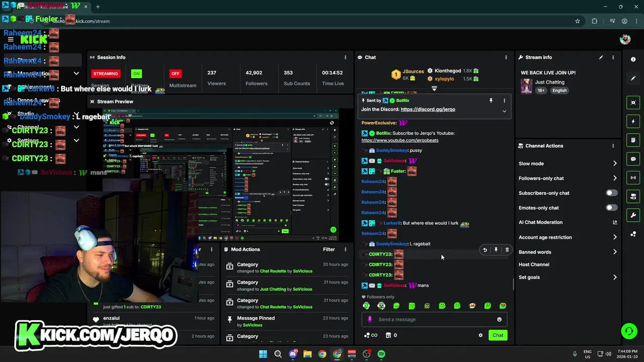Viewport: 644px width, 362px height.
Task: Click DaddySmokey's username on "L ragebait" message
Action: pos(392,244)
